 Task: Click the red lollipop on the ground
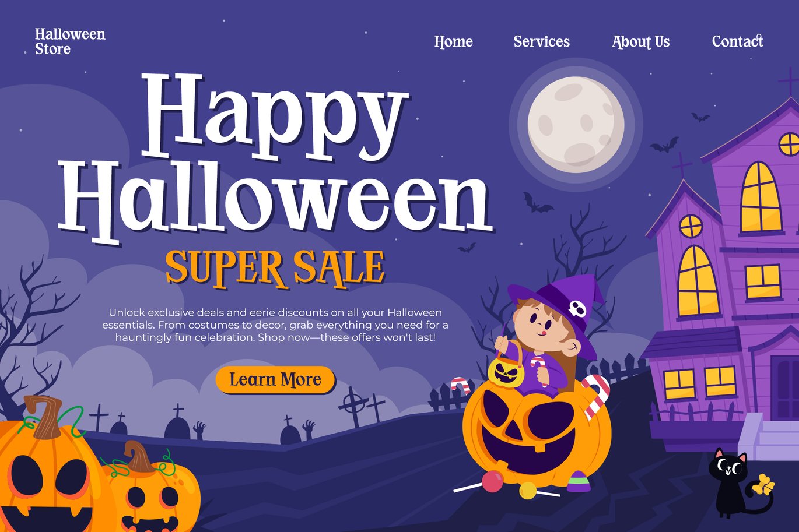point(492,482)
